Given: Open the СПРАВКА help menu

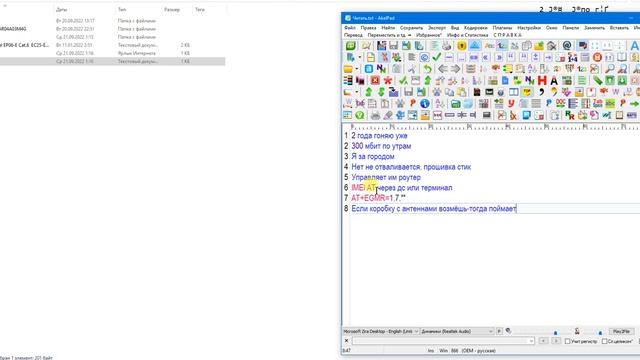Looking at the screenshot, I should point(507,36).
